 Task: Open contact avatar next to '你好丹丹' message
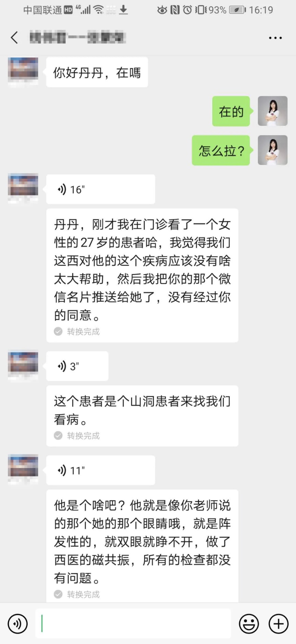tap(23, 72)
